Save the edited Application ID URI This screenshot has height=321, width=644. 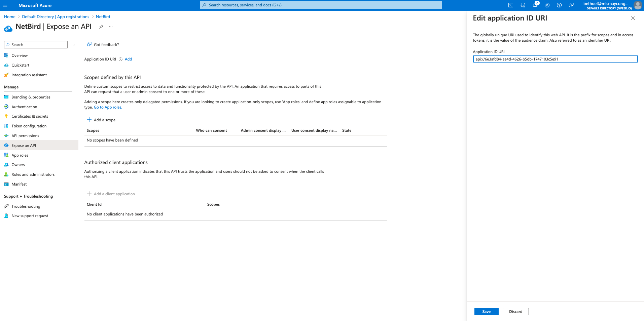(486, 311)
